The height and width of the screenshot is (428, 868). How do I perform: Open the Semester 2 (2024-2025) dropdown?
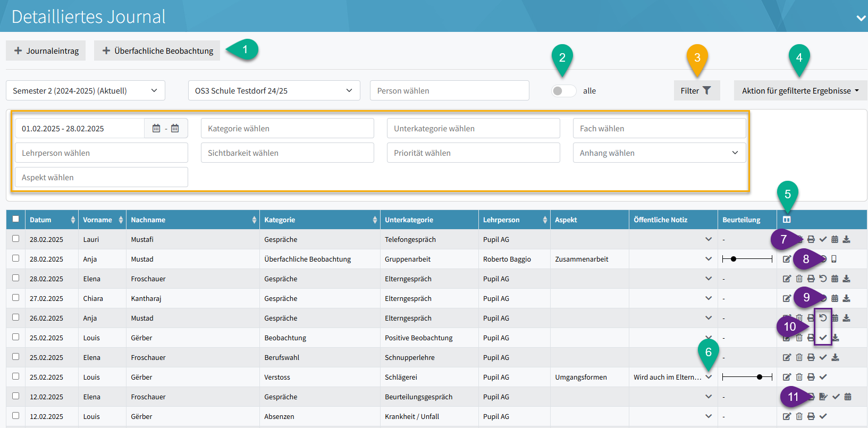pos(86,91)
